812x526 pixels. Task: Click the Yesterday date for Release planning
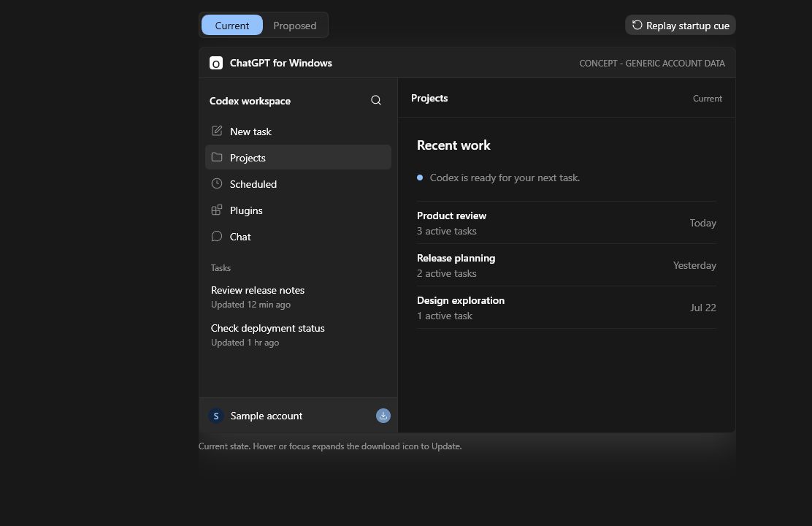(x=694, y=266)
